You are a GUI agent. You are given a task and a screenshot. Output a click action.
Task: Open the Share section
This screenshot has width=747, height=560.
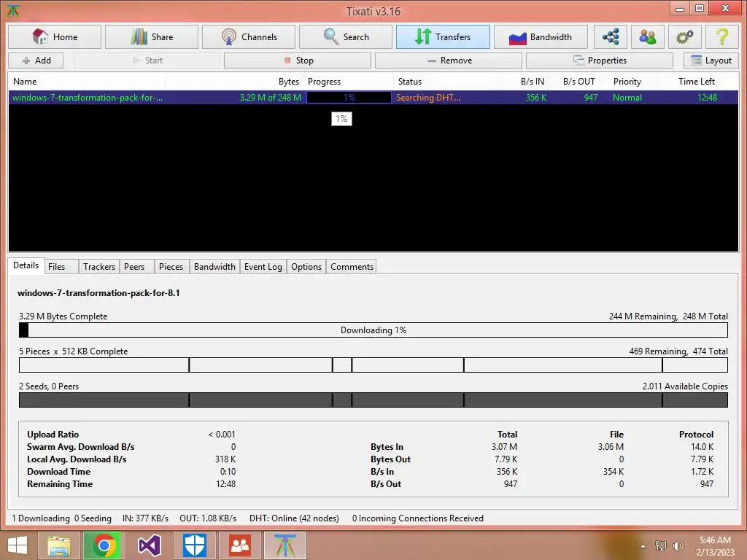click(x=152, y=36)
